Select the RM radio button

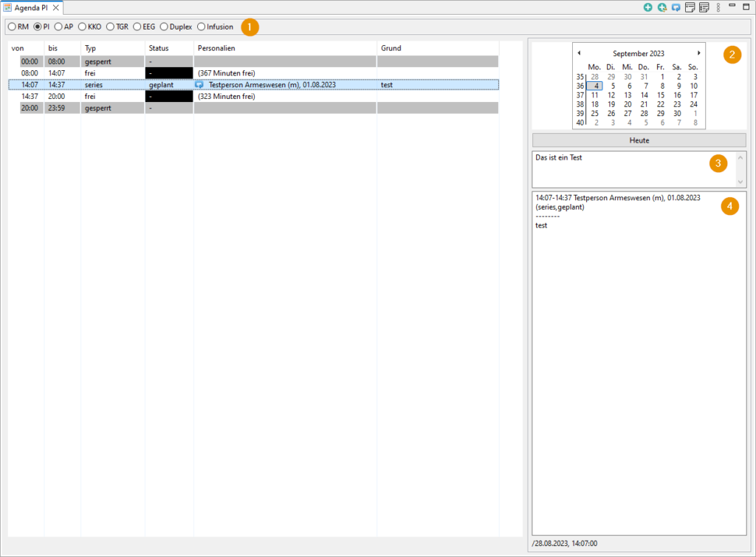pos(12,27)
